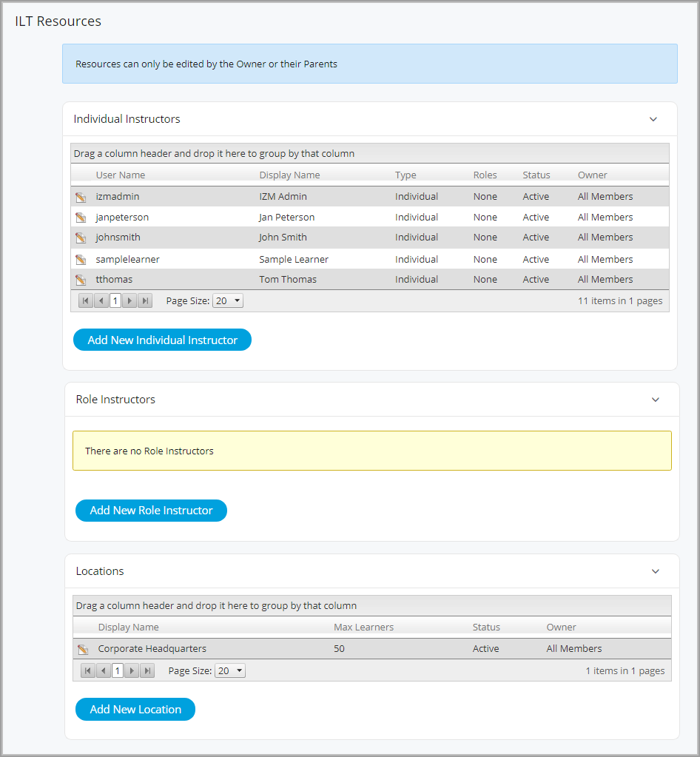Click the edit icon next to samplelearner

pyautogui.click(x=82, y=258)
